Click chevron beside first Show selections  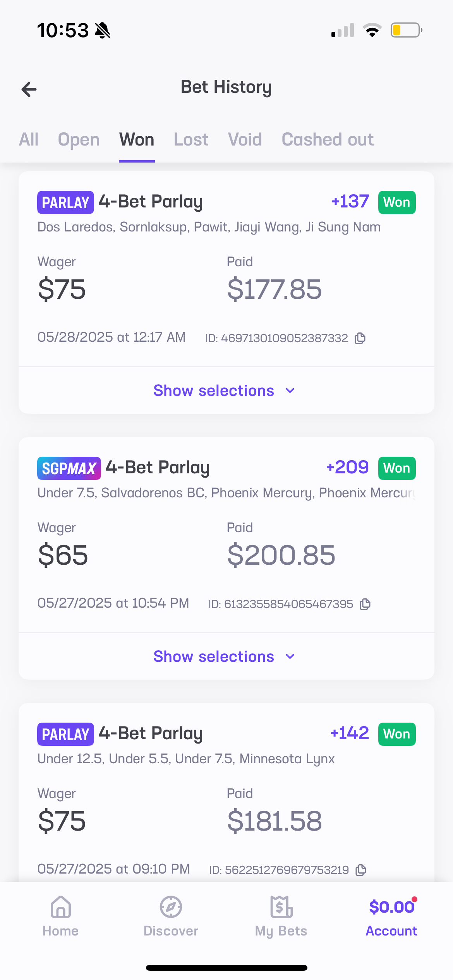[x=290, y=391]
